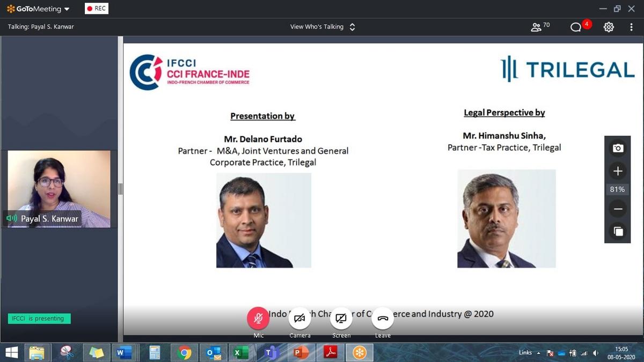Open the Windows Start menu
Image resolution: width=644 pixels, height=362 pixels.
(11, 352)
